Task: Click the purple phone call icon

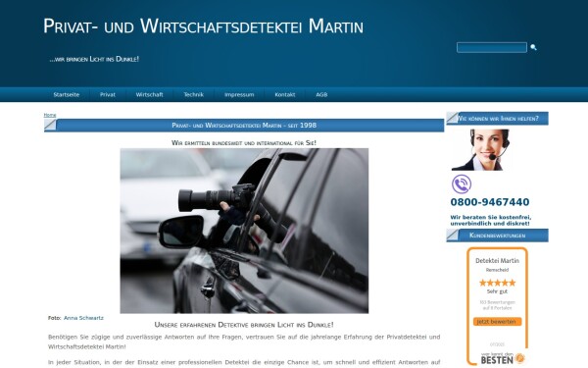Action: [x=462, y=184]
